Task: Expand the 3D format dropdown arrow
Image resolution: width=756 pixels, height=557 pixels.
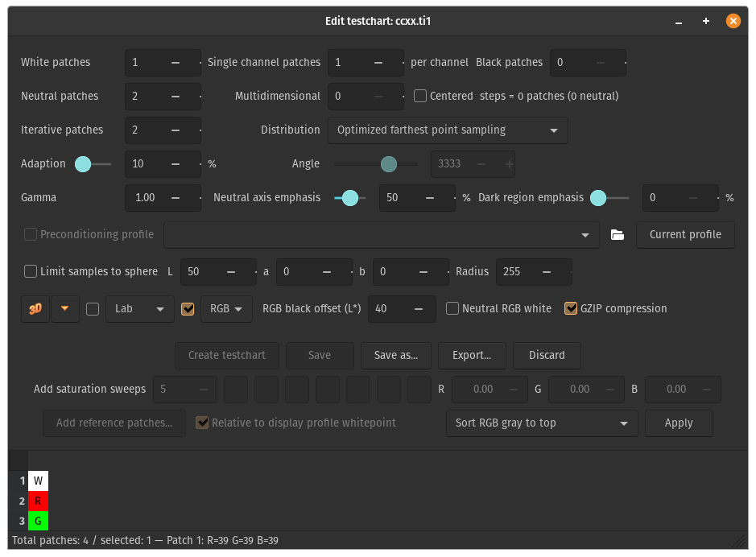Action: pyautogui.click(x=64, y=308)
